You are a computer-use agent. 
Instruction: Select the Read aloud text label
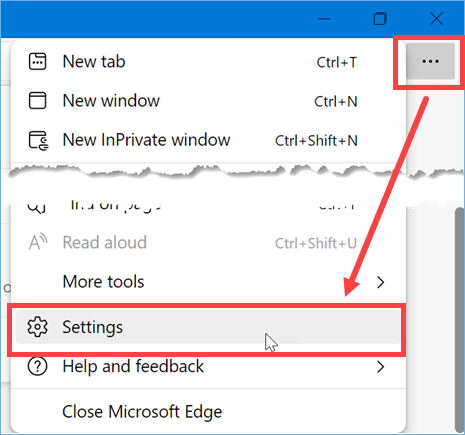[105, 242]
